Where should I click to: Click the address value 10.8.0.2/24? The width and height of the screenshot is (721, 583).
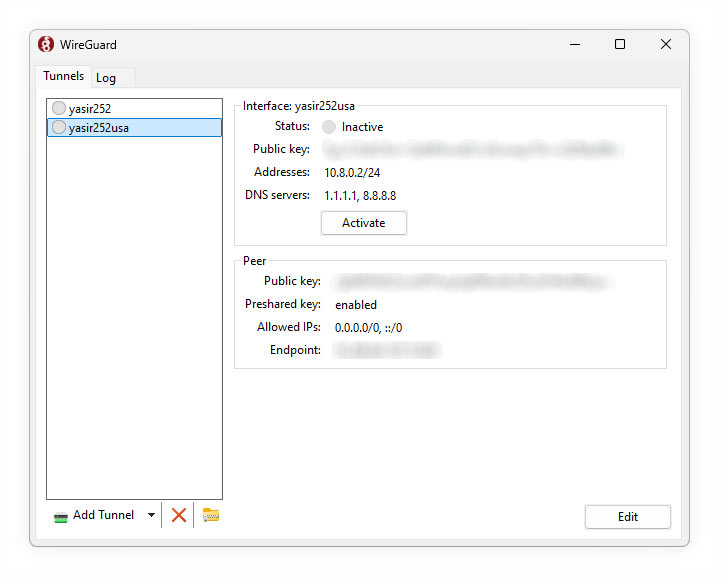point(352,173)
